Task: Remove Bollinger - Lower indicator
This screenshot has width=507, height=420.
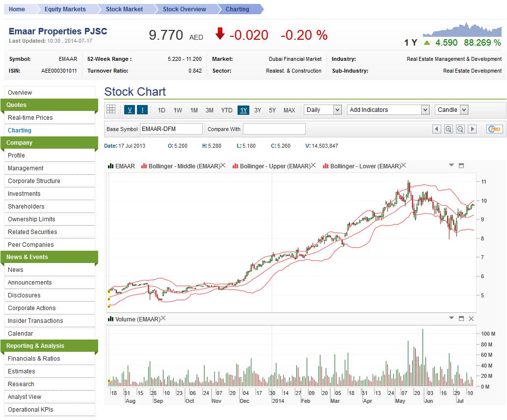Action: coord(403,165)
